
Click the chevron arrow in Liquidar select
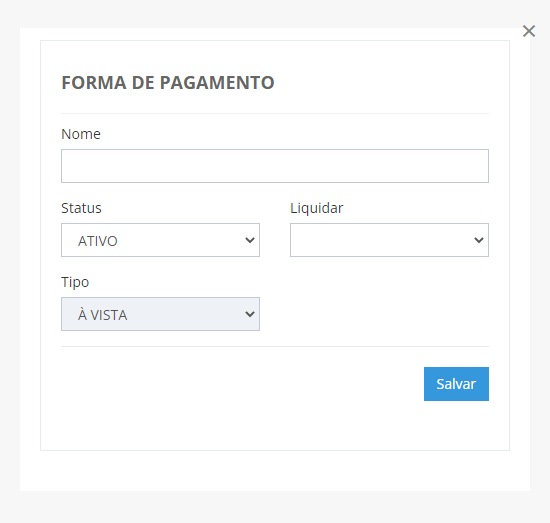(479, 240)
